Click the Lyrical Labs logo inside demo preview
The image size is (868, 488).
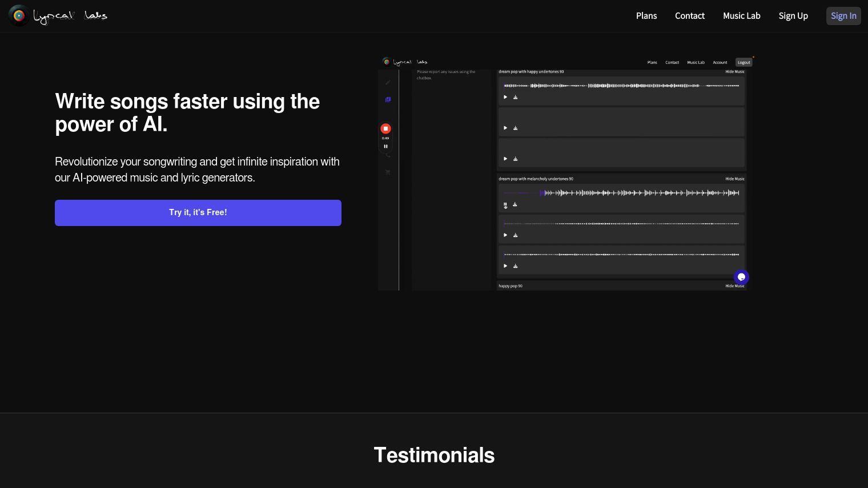[405, 62]
